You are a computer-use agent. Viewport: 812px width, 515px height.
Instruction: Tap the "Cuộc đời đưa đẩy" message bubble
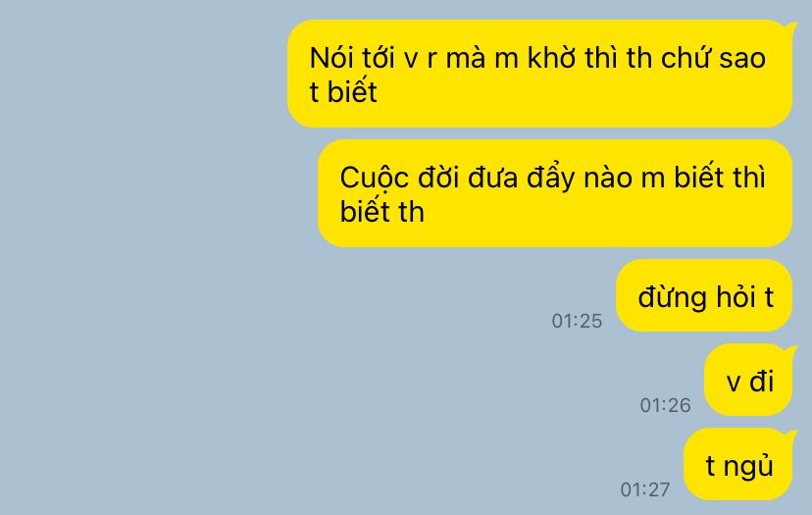pyautogui.click(x=555, y=193)
